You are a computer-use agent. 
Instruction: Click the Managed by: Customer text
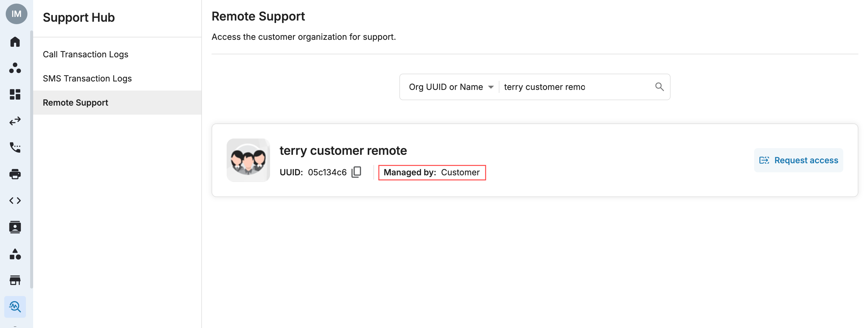coord(432,172)
